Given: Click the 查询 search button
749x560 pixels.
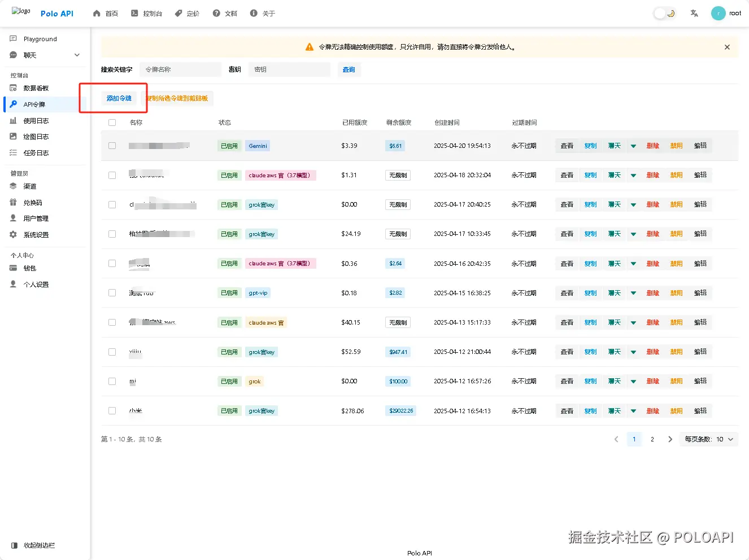Looking at the screenshot, I should tap(349, 69).
